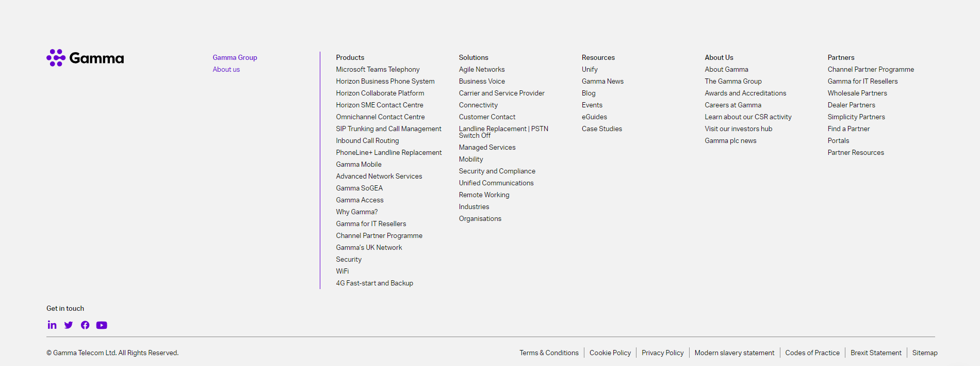Open Gamma's LinkedIn page icon
The width and height of the screenshot is (980, 366).
coord(52,325)
